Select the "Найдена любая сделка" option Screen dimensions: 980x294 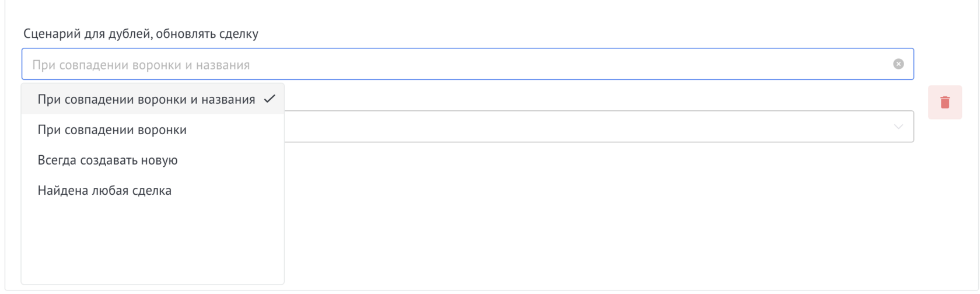(x=104, y=191)
